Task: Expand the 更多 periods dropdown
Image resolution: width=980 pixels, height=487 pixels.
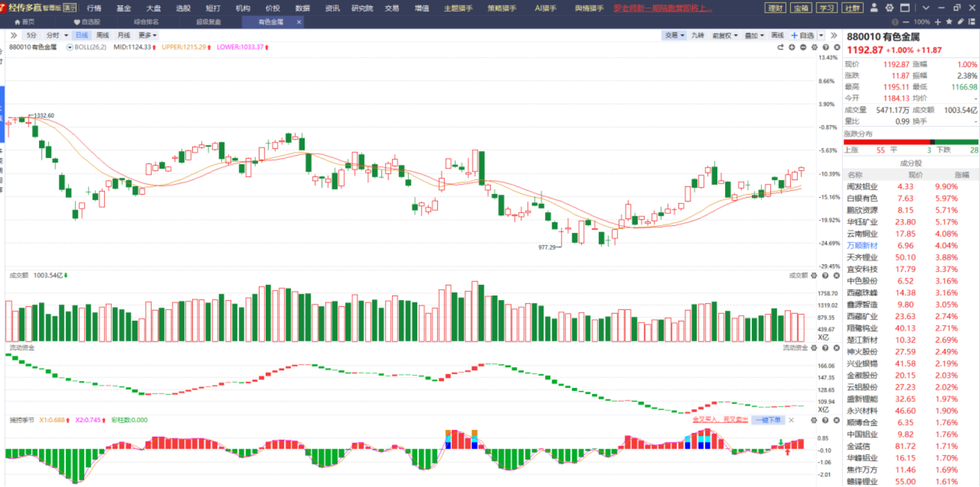Action: [148, 35]
